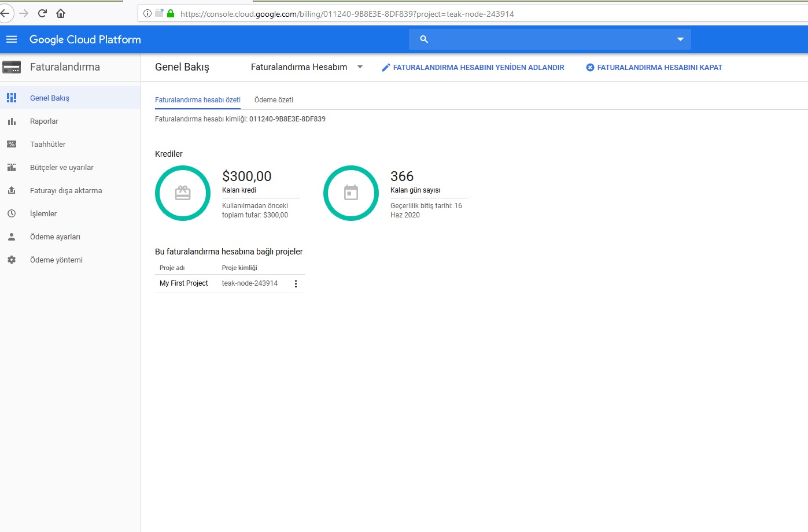Click Faturalandırma Hesabını Kapat button
The image size is (808, 532).
click(654, 68)
